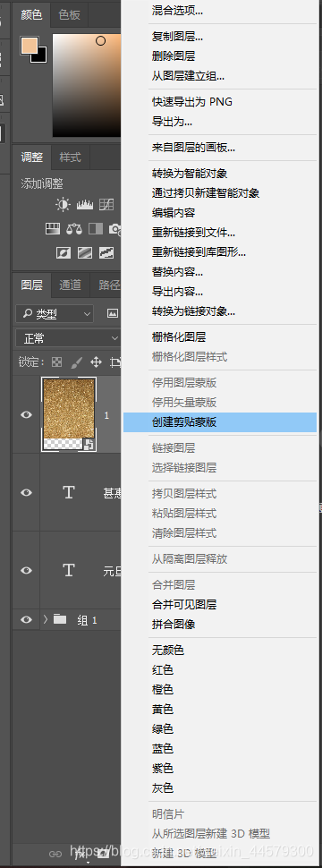Choose 转换为智能对象
The image size is (322, 868).
coord(190,174)
